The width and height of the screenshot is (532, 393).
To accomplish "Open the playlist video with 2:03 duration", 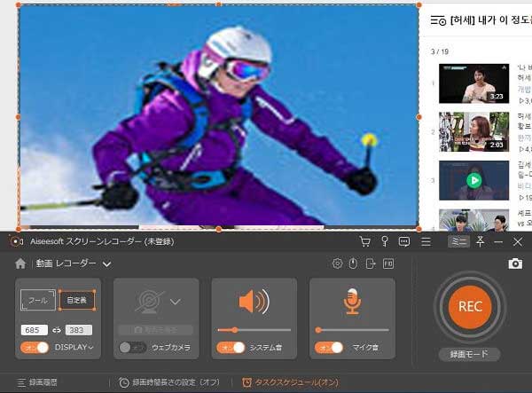I will [473, 131].
